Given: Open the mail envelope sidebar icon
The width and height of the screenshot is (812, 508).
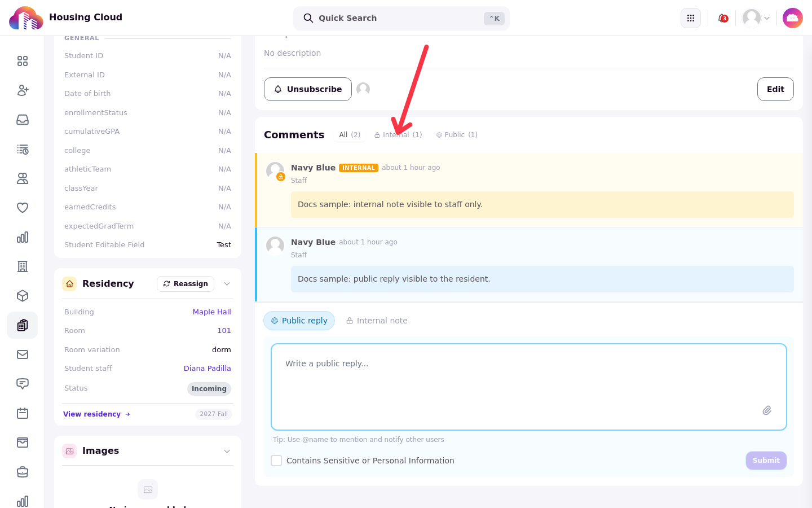Looking at the screenshot, I should (23, 354).
